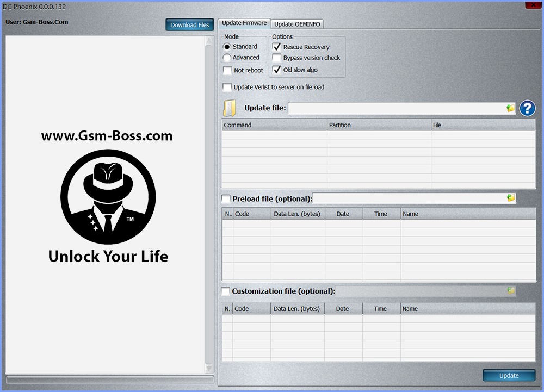Click the User: Gsm-Boss.Com label
The height and width of the screenshot is (392, 544).
(37, 22)
